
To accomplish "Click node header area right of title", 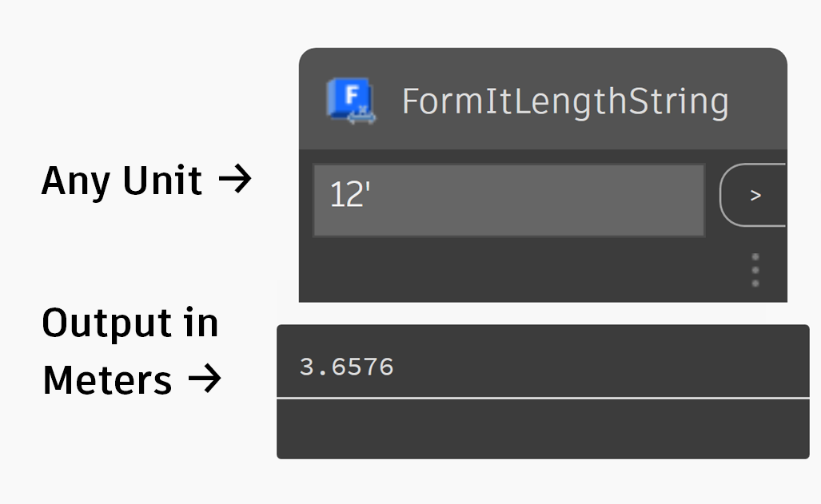I will 758,99.
